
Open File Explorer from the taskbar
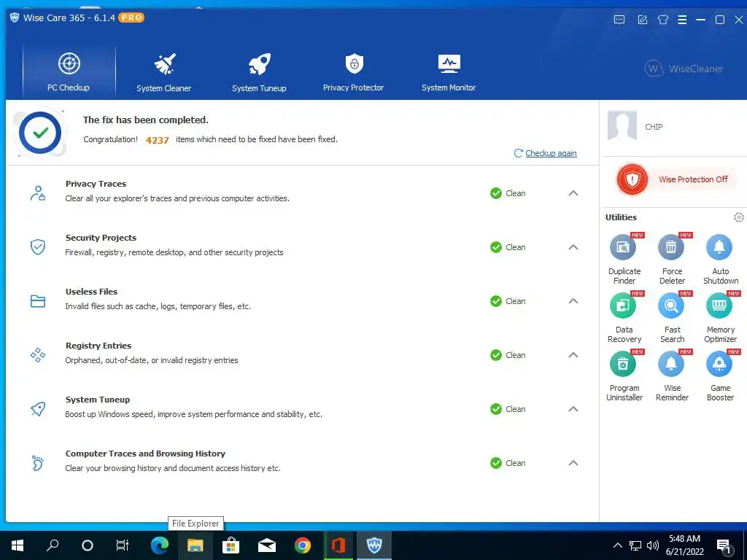(x=195, y=545)
